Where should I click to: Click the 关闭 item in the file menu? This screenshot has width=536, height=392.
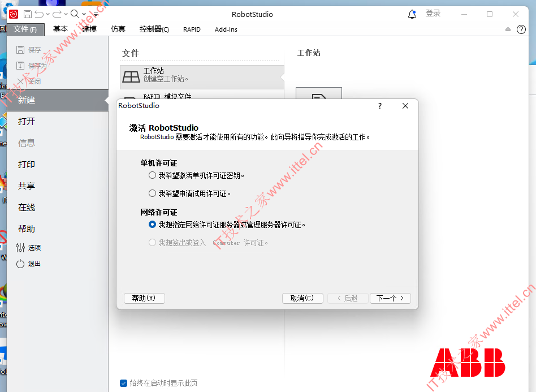pos(29,81)
